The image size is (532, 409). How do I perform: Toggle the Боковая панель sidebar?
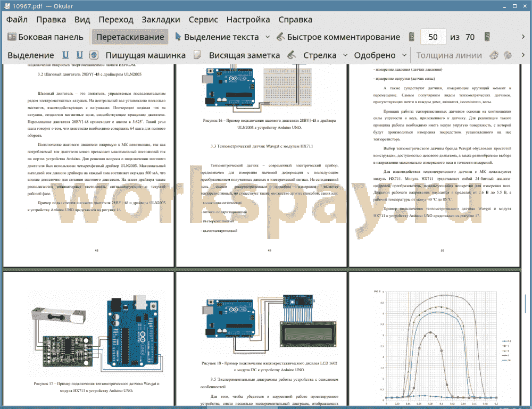click(45, 37)
